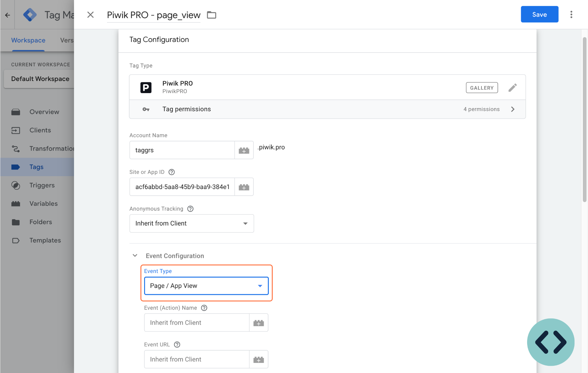Insert variable for Event (Action) Name
Image resolution: width=588 pixels, height=373 pixels.
coord(259,322)
